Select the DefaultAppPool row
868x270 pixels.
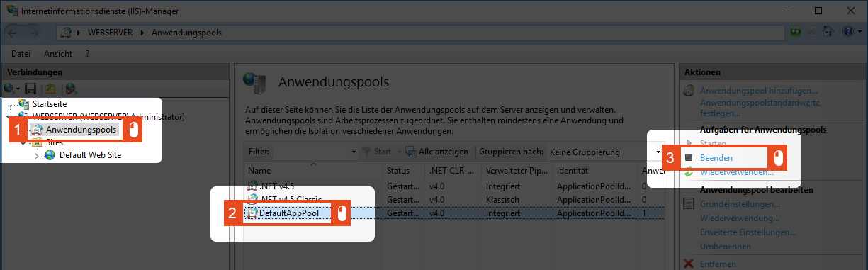click(454, 213)
